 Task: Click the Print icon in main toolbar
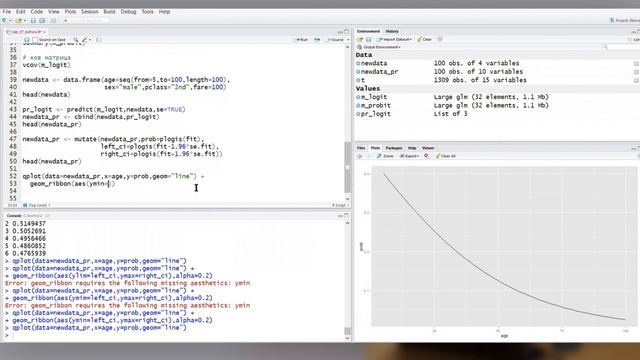(x=53, y=20)
